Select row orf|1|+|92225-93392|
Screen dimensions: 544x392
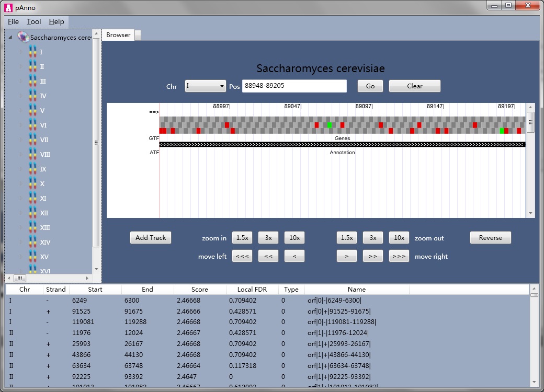click(267, 376)
